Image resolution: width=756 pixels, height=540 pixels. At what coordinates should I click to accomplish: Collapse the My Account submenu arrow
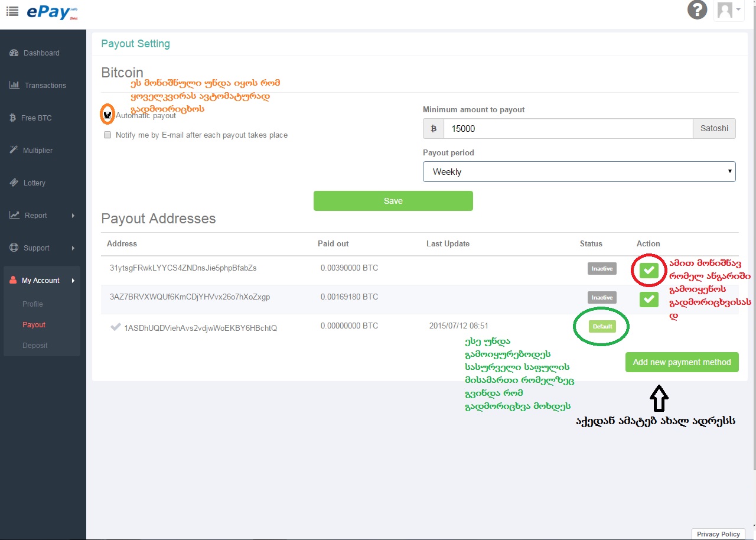click(x=73, y=281)
